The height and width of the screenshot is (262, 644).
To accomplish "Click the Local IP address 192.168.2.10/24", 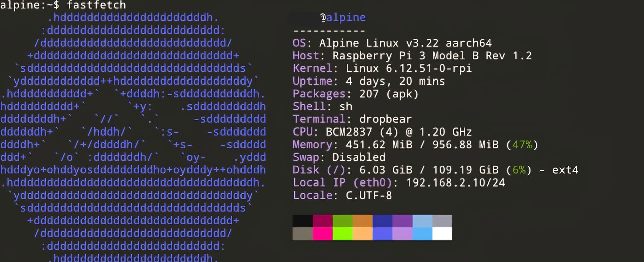I will tap(455, 182).
